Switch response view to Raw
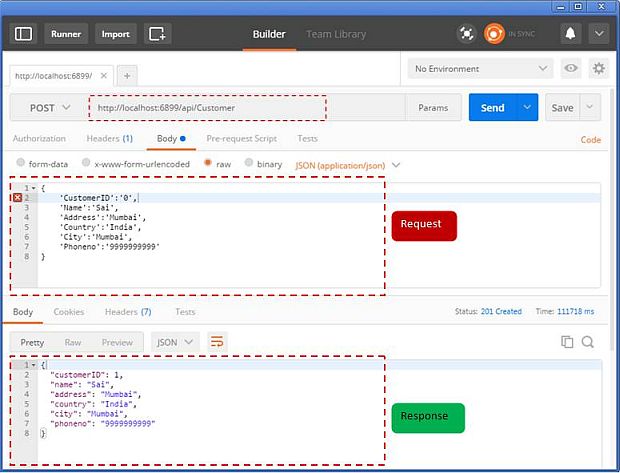 (x=73, y=342)
